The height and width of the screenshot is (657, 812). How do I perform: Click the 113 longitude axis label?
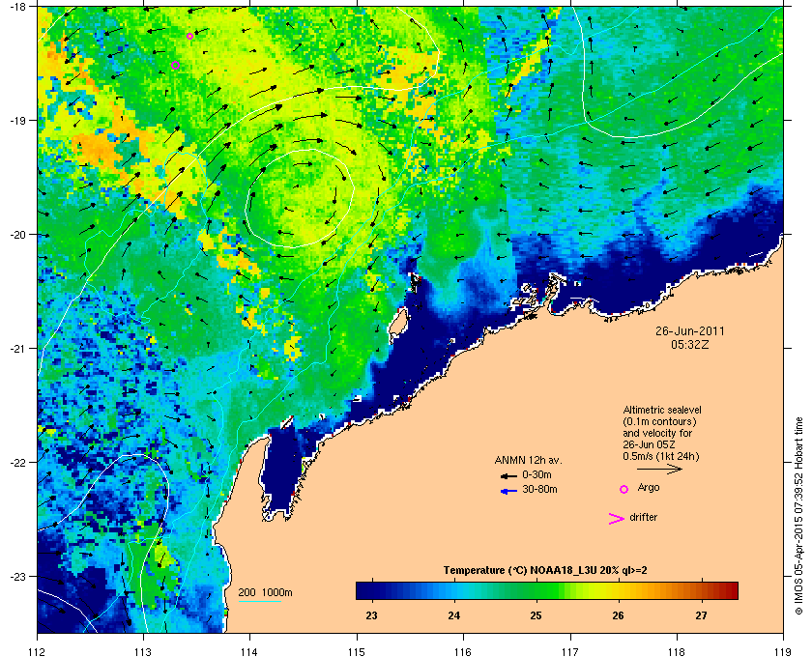tap(143, 651)
